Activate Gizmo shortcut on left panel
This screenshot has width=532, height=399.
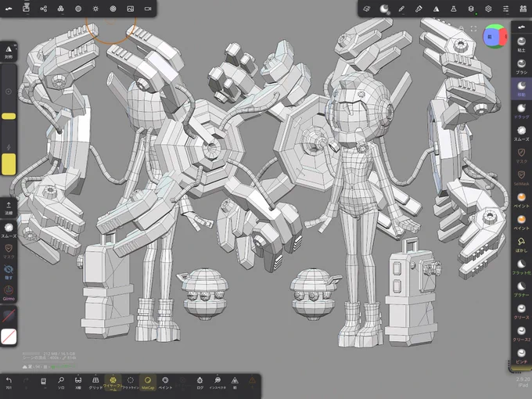pyautogui.click(x=9, y=293)
